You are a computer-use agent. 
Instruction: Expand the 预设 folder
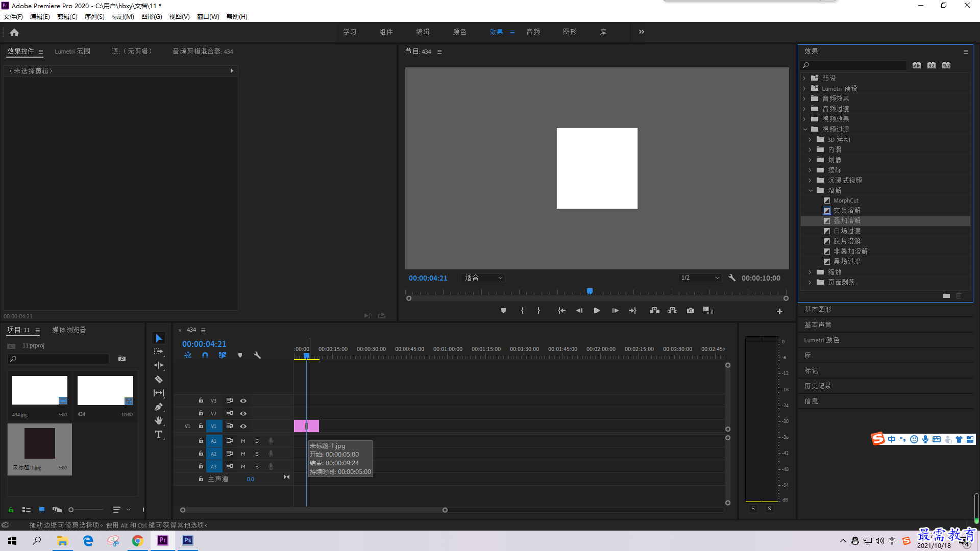804,78
